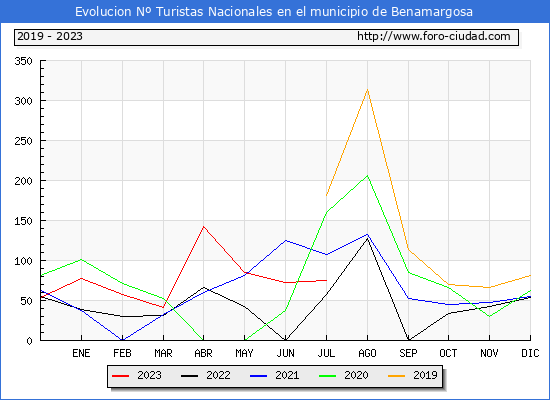The height and width of the screenshot is (400, 550).
Task: Click the AGO month axis label
Action: click(x=367, y=353)
